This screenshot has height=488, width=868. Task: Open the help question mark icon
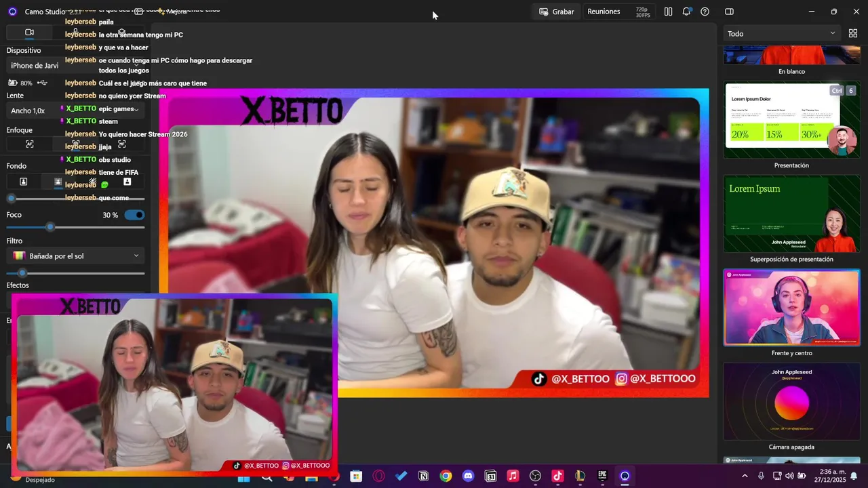pos(705,12)
